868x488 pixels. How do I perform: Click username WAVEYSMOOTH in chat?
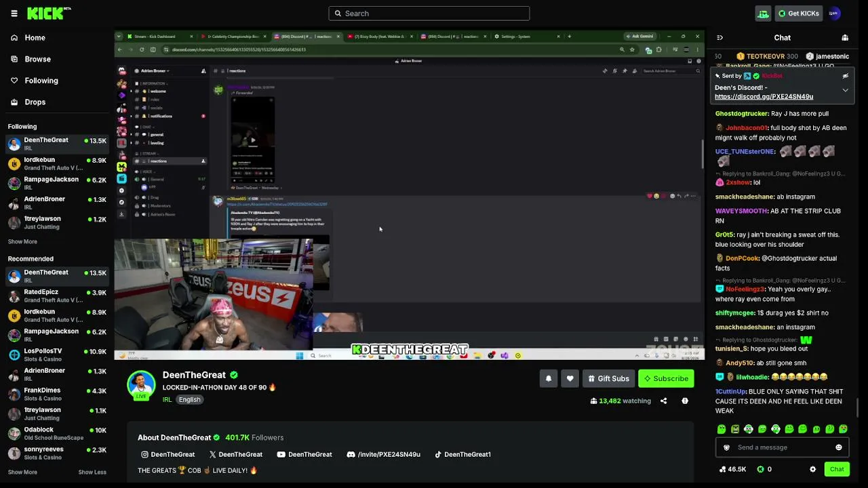[741, 211]
